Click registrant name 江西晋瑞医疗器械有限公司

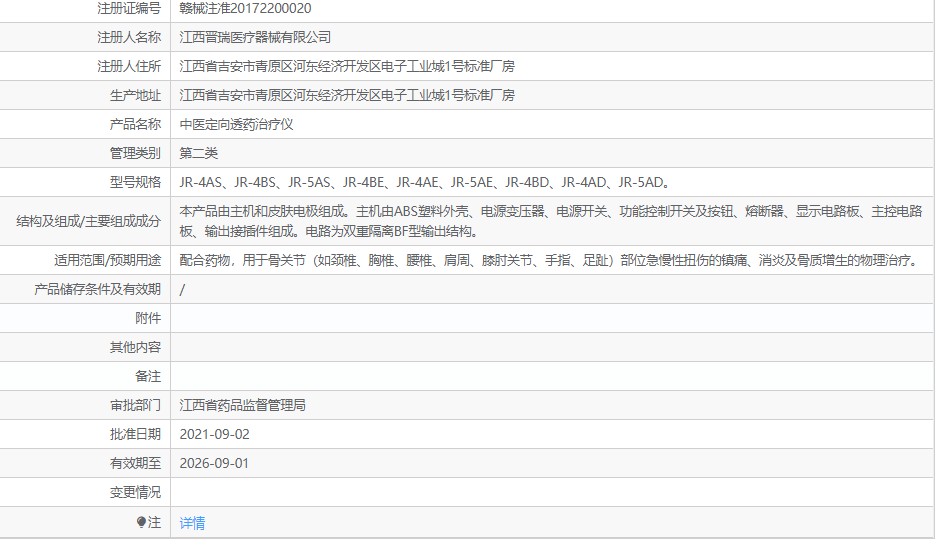click(255, 37)
